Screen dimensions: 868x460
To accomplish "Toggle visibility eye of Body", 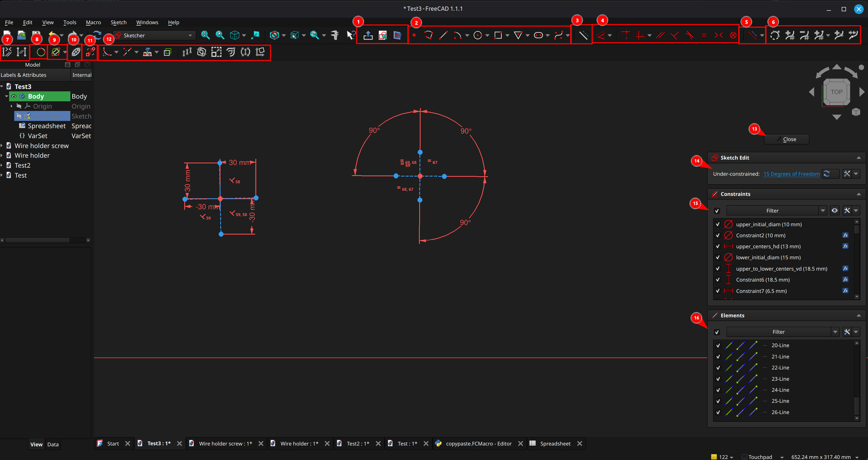I will tap(14, 96).
